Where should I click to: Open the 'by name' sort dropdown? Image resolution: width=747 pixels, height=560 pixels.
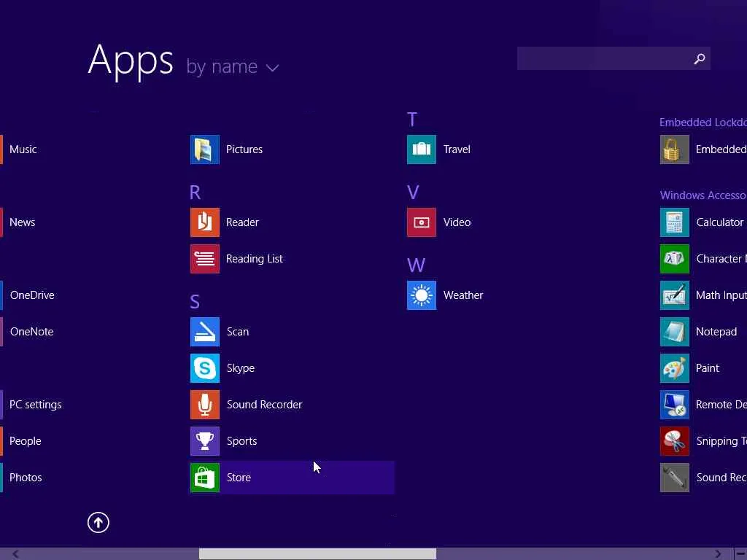pyautogui.click(x=232, y=66)
